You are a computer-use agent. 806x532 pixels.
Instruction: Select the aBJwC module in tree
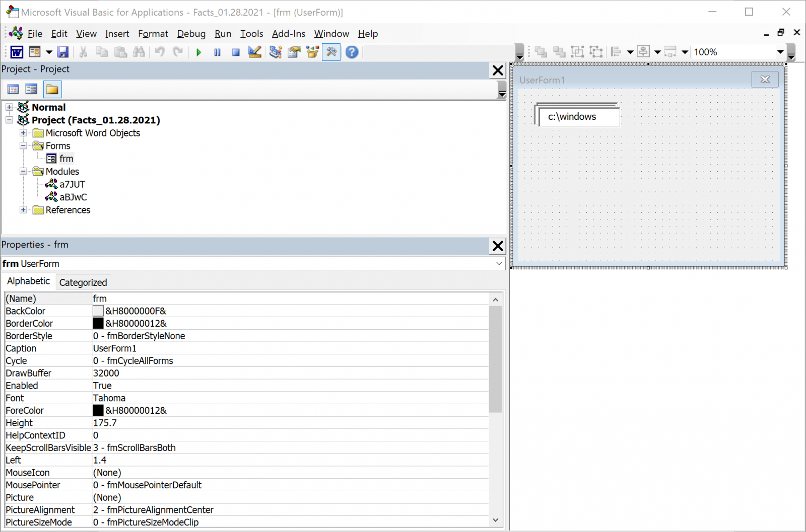73,197
